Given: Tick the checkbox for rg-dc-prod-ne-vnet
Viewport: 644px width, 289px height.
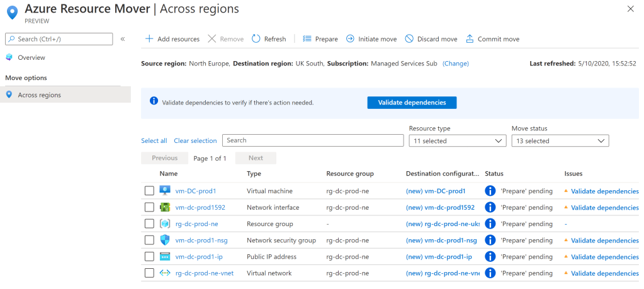Looking at the screenshot, I should (x=149, y=273).
